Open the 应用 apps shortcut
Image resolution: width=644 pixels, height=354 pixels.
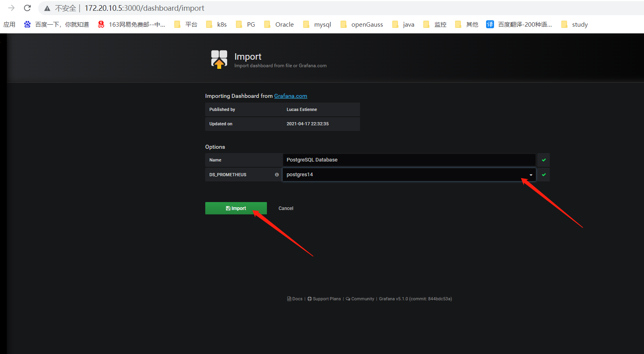pyautogui.click(x=9, y=25)
